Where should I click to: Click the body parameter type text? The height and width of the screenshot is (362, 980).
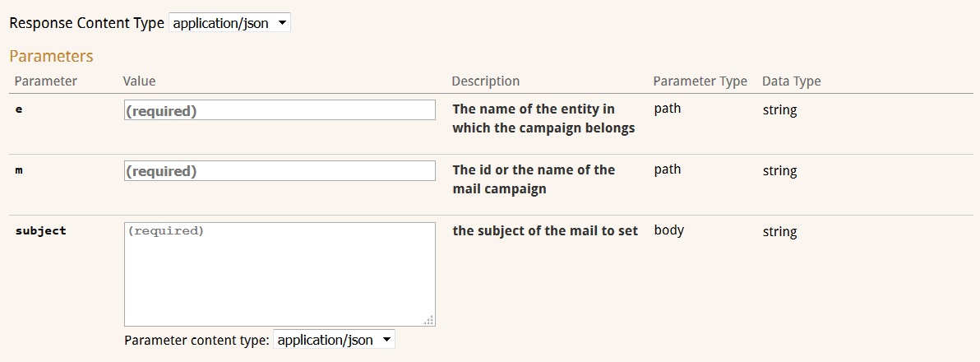point(668,230)
